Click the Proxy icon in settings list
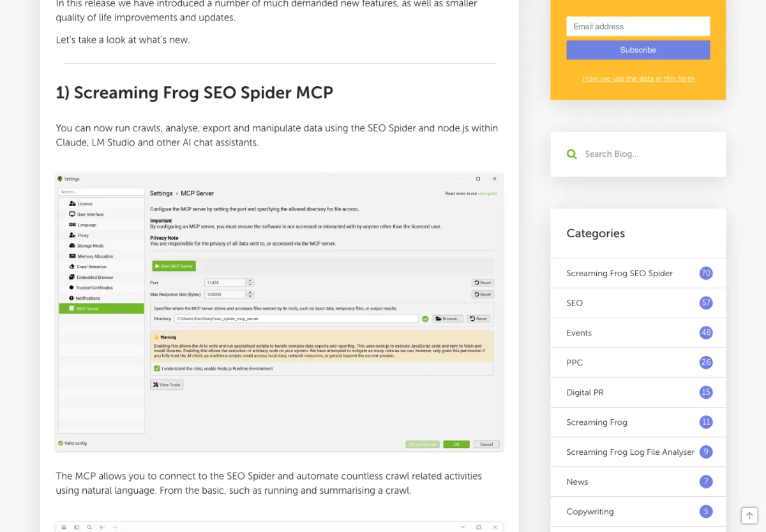This screenshot has height=532, width=766. pos(72,235)
